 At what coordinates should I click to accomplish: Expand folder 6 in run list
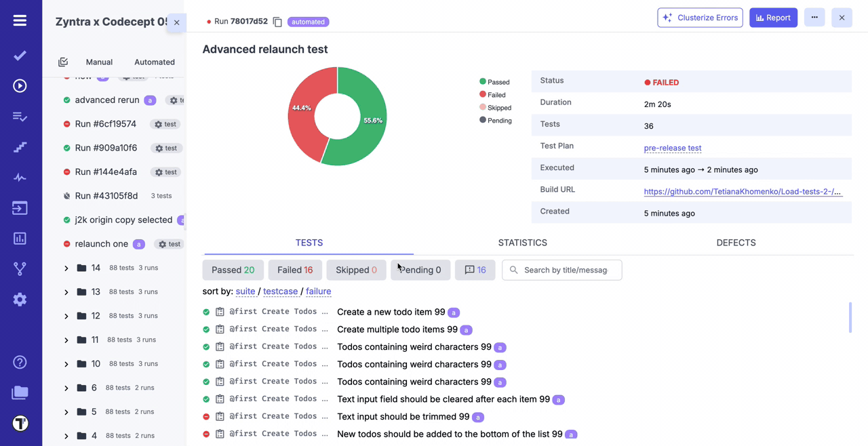point(66,388)
